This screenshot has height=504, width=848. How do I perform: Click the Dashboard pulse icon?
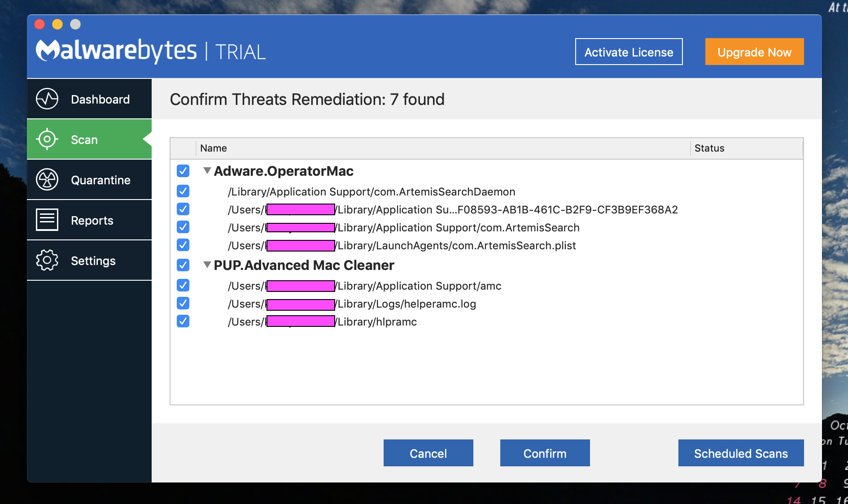point(47,99)
